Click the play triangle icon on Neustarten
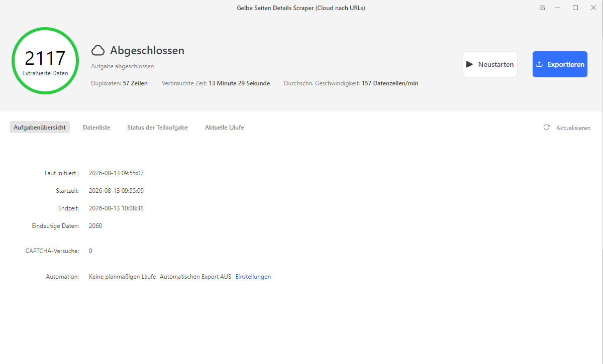 pos(470,64)
